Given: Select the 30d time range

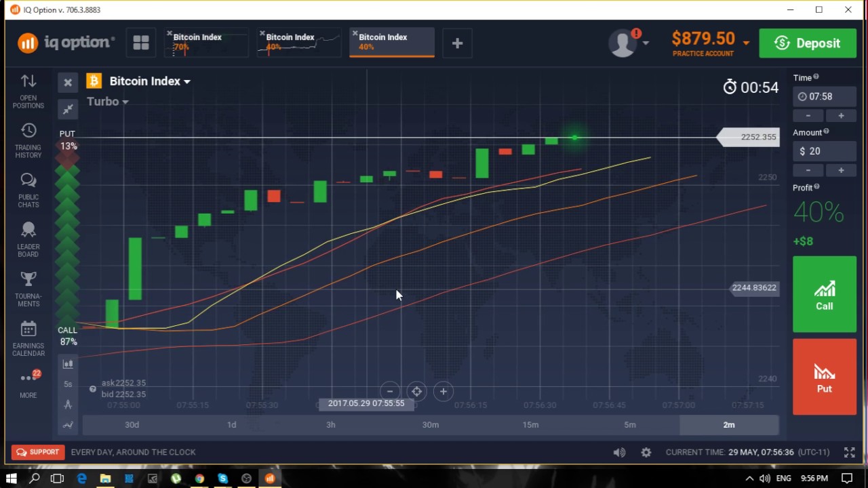Looking at the screenshot, I should [x=132, y=425].
